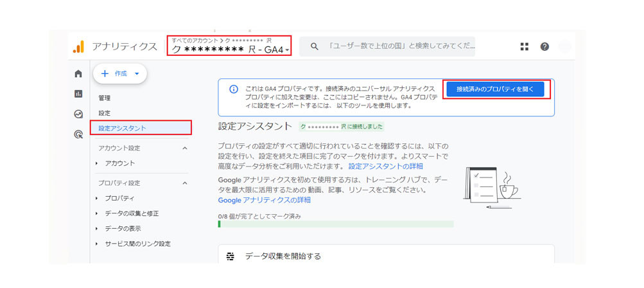Image resolution: width=644 pixels, height=288 pixels.
Task: Open the 設定アシスタントの詳細 link
Action: (x=386, y=166)
